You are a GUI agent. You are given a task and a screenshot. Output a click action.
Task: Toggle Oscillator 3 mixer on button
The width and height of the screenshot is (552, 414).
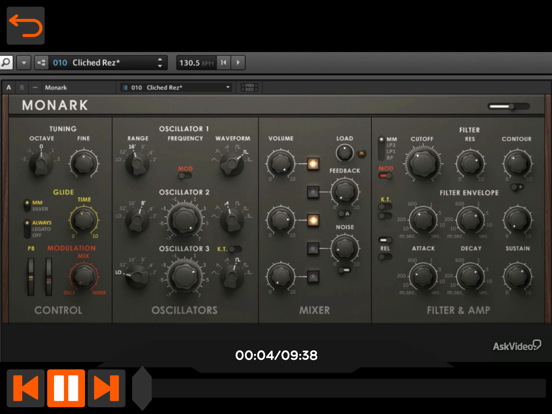[x=313, y=277]
